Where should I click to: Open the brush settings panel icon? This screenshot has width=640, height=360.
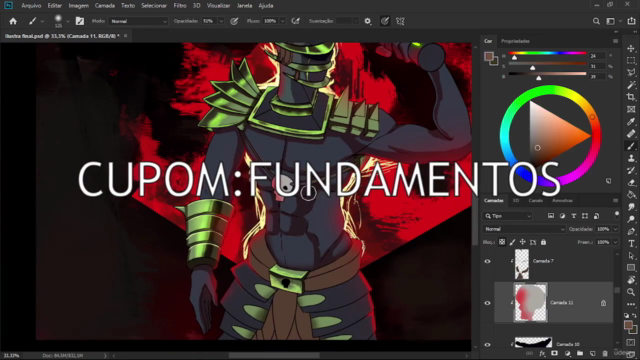(80, 21)
